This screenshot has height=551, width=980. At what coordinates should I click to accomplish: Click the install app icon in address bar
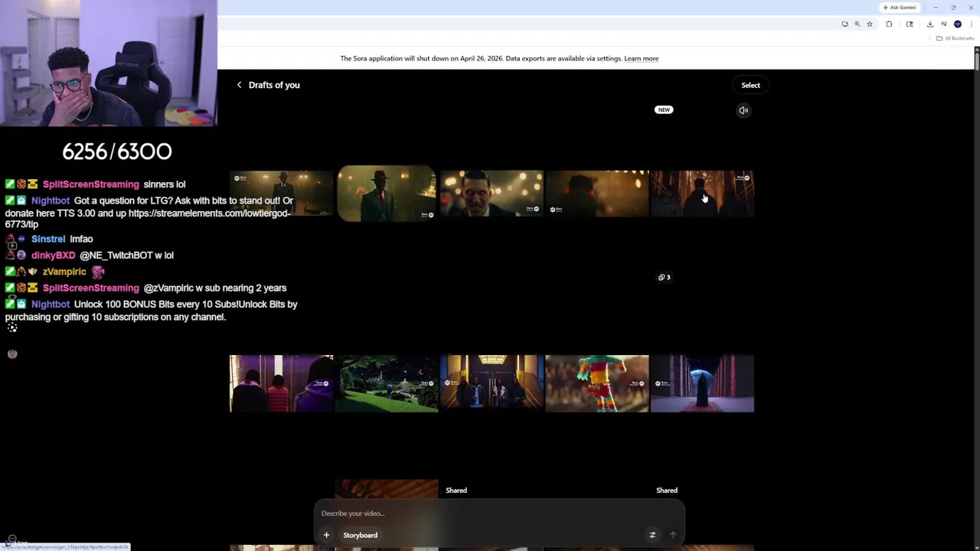(845, 24)
